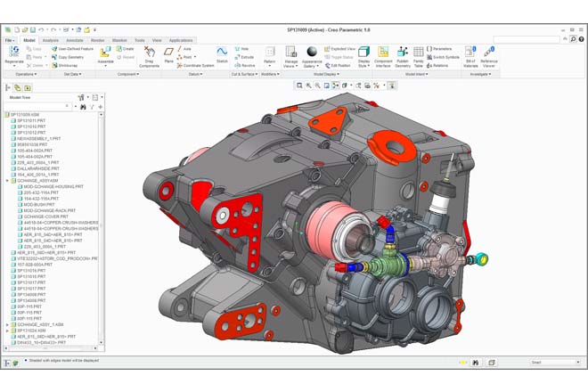588x392 pixels.
Task: Open Get Data group dropdown
Action: tap(72, 74)
